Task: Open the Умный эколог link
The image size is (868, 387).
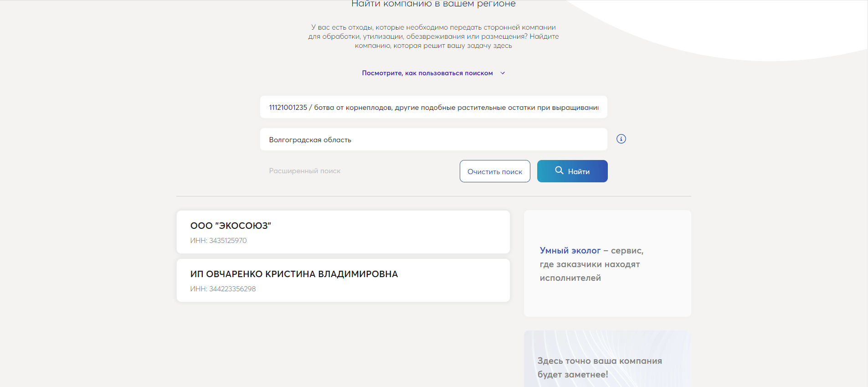Action: pos(570,251)
